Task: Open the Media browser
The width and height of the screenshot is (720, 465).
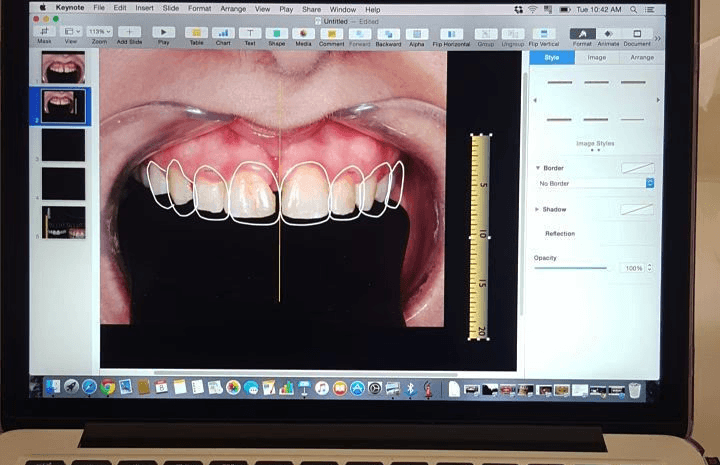Action: (x=303, y=34)
